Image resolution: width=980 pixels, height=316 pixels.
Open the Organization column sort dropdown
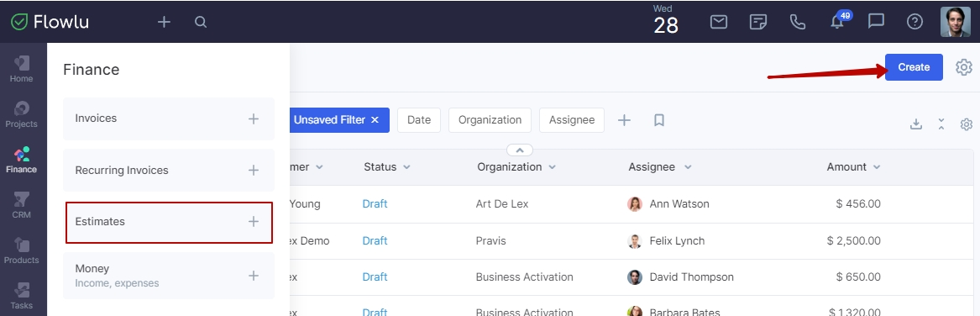tap(553, 167)
